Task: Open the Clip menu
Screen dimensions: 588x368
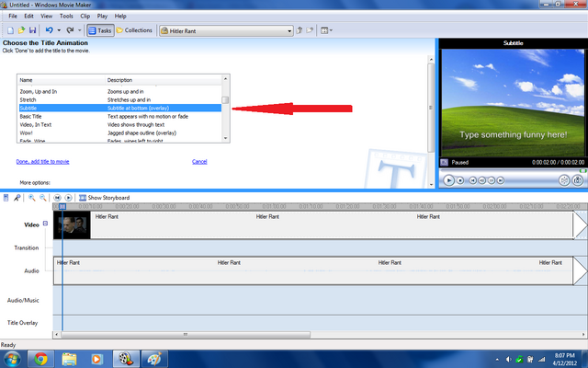Action: [x=85, y=17]
